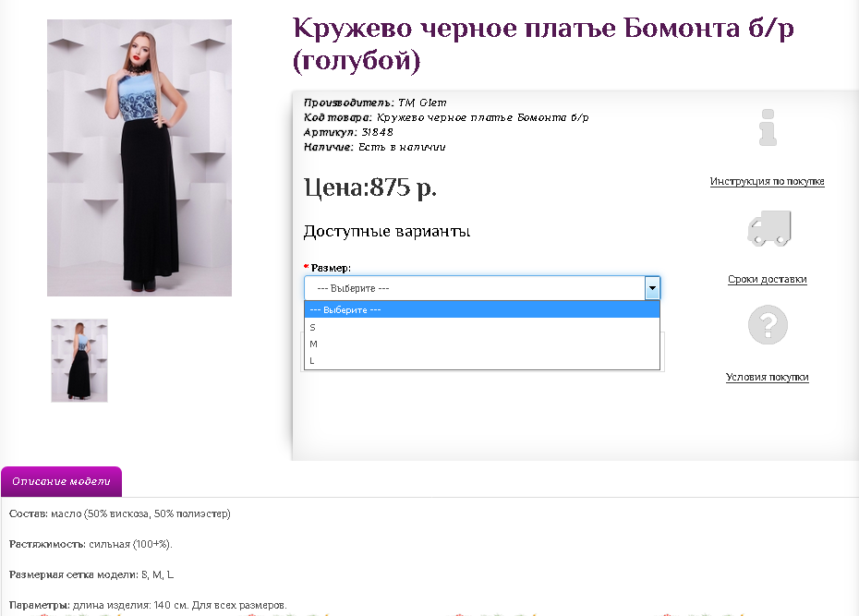This screenshot has width=859, height=616.
Task: Click the Размер select field
Action: tap(482, 288)
